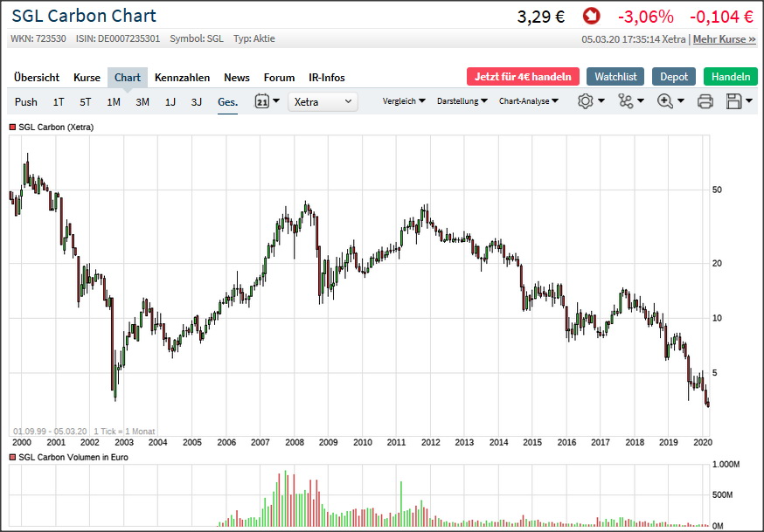The width and height of the screenshot is (764, 532).
Task: Expand the Chart-Analyse dropdown
Action: pyautogui.click(x=529, y=101)
